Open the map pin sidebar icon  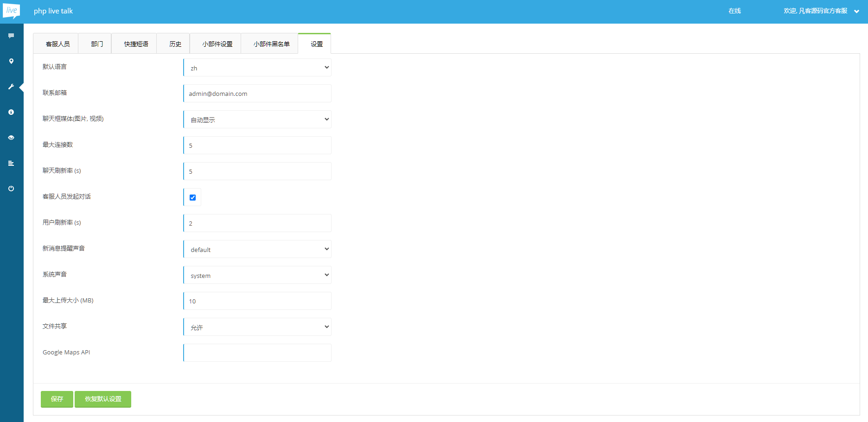point(11,61)
